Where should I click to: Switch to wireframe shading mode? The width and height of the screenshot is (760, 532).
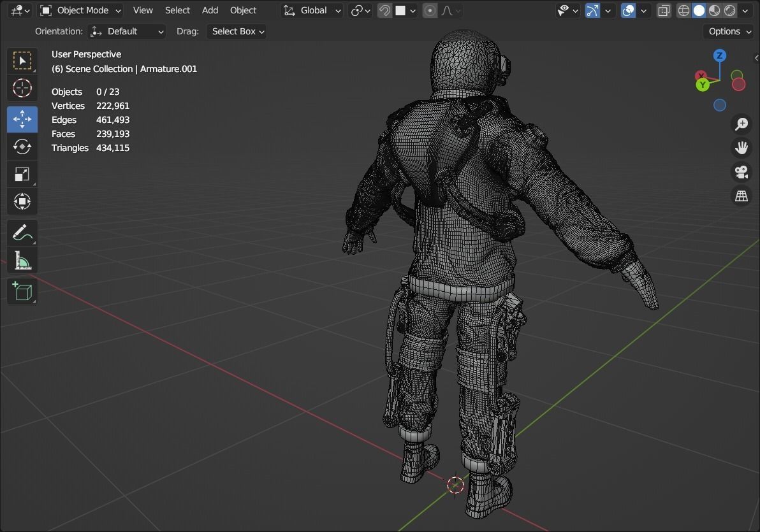tap(683, 10)
